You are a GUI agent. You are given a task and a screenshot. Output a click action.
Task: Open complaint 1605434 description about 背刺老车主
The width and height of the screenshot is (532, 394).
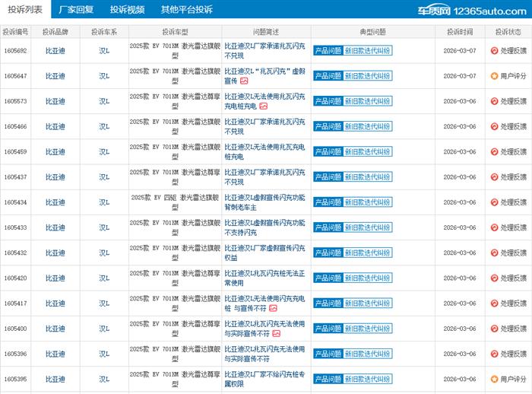pos(264,202)
